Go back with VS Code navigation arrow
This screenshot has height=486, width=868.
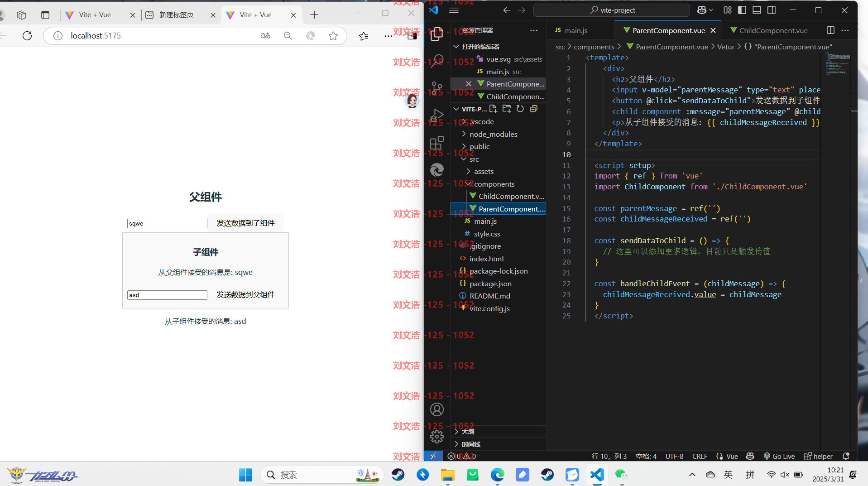[507, 10]
